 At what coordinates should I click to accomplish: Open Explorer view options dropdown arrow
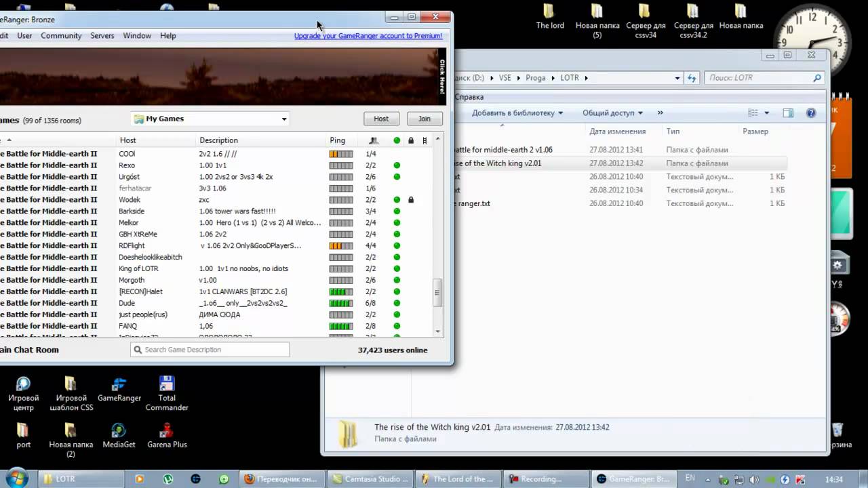coord(767,113)
